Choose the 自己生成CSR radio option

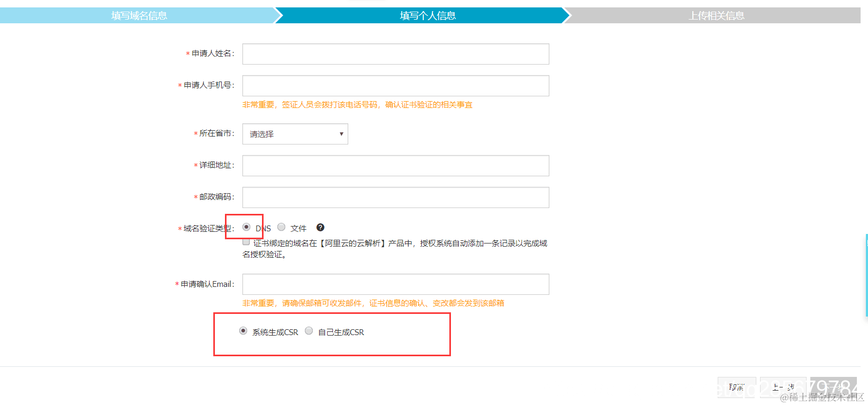(x=309, y=331)
